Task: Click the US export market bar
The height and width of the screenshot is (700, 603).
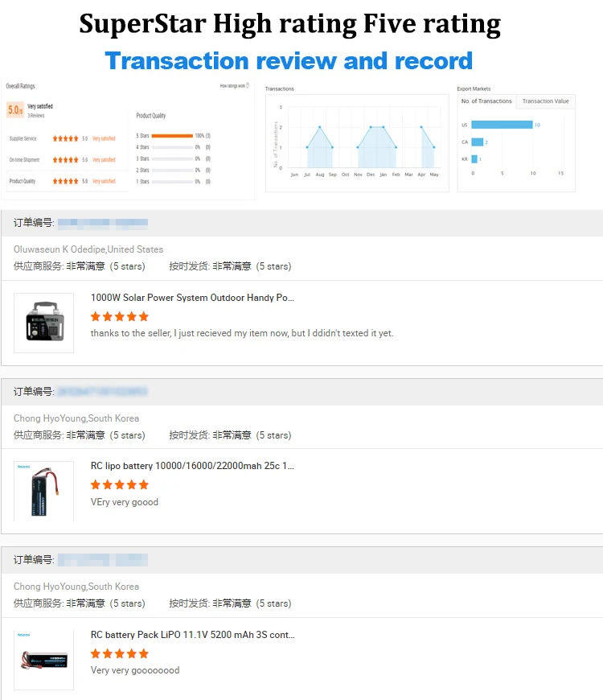Action: (x=502, y=125)
